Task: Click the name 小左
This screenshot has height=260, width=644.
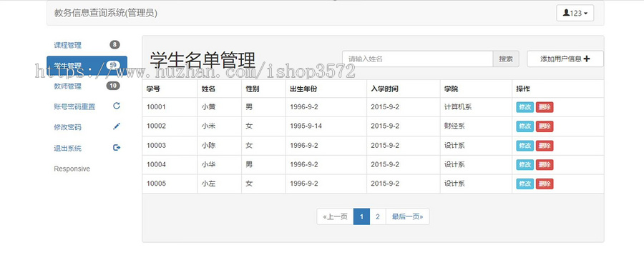Action: tap(208, 184)
